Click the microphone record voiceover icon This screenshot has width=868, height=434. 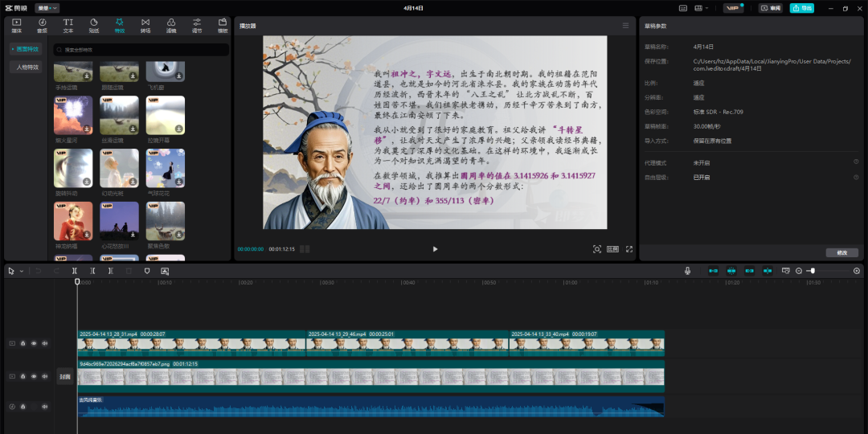pos(687,271)
